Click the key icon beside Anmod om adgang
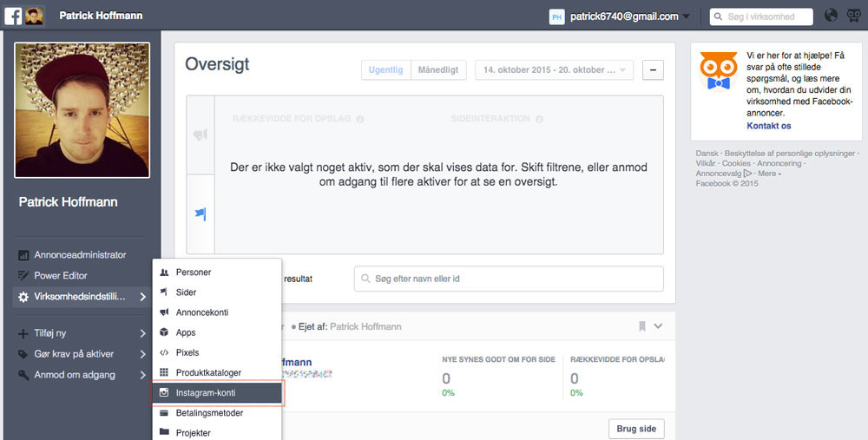The image size is (868, 440). point(23,375)
